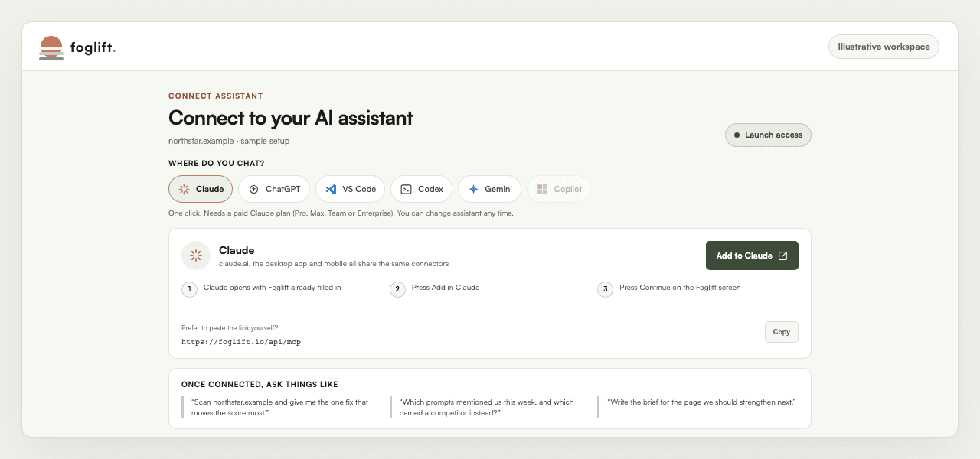Click the "Scan northstar.example" example prompt
The width and height of the screenshot is (980, 459).
(x=280, y=407)
